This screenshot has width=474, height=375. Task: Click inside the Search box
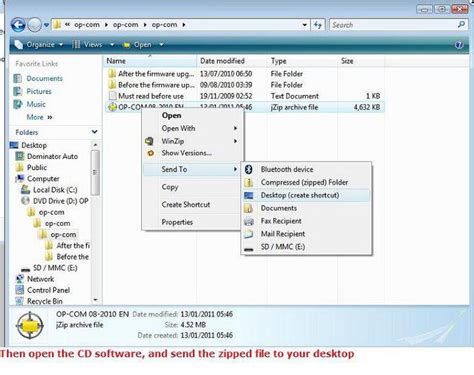[x=393, y=25]
